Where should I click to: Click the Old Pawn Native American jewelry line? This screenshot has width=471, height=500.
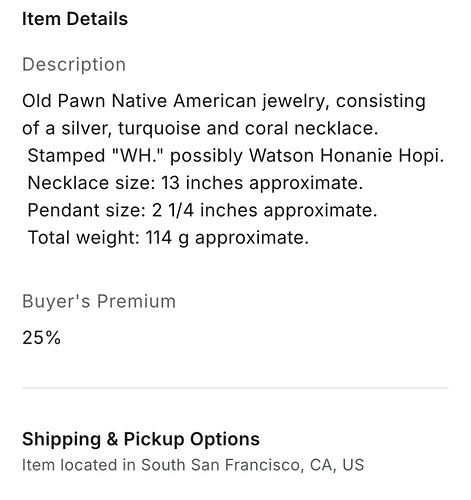pyautogui.click(x=224, y=101)
